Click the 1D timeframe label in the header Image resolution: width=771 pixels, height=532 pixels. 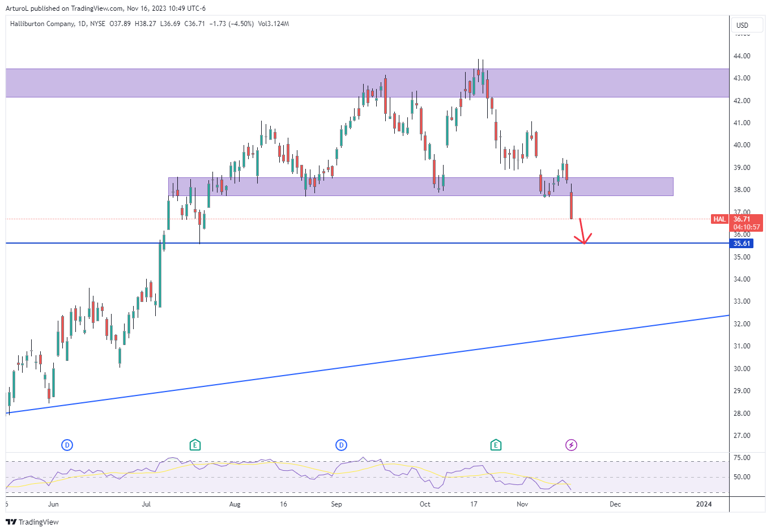pos(82,24)
